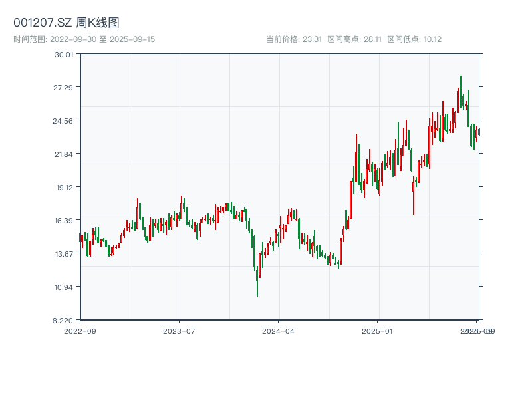Click the y-axis label 21.84
This screenshot has width=532, height=399.
coord(64,154)
